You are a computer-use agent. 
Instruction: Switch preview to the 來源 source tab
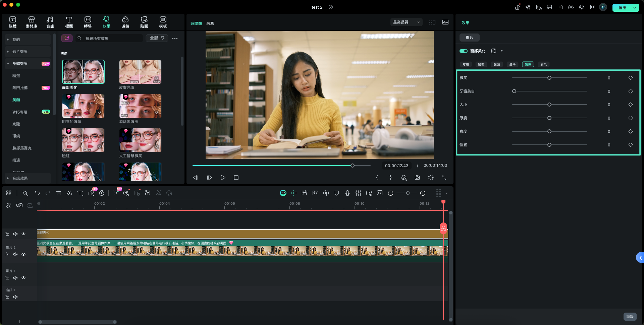click(210, 23)
